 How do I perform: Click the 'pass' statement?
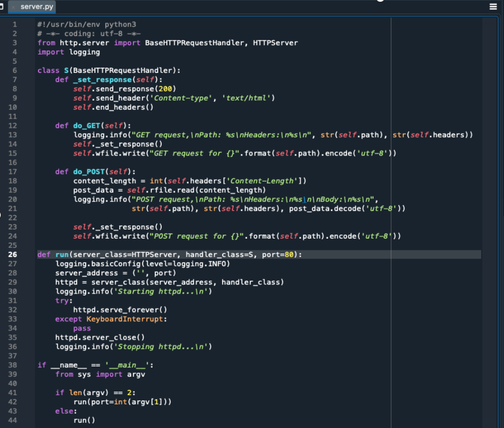(82, 328)
